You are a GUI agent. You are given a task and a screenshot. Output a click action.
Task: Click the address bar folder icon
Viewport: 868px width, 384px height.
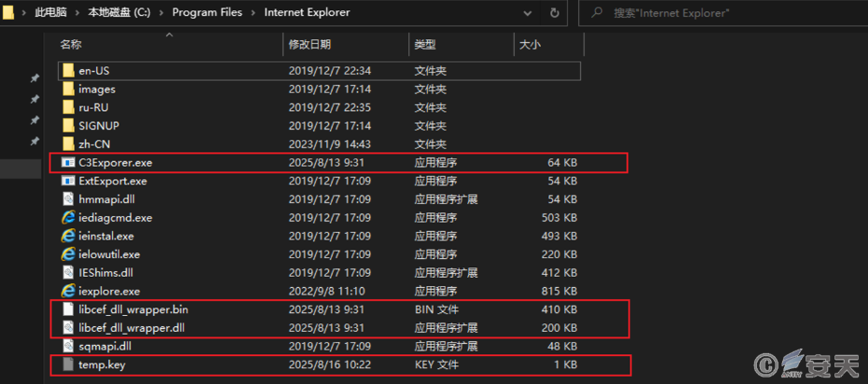coord(8,12)
